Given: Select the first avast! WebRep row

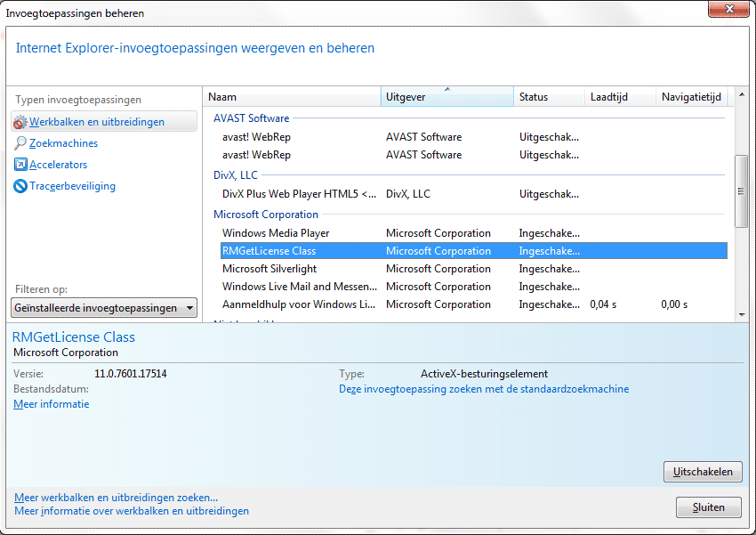Looking at the screenshot, I should tap(474, 137).
